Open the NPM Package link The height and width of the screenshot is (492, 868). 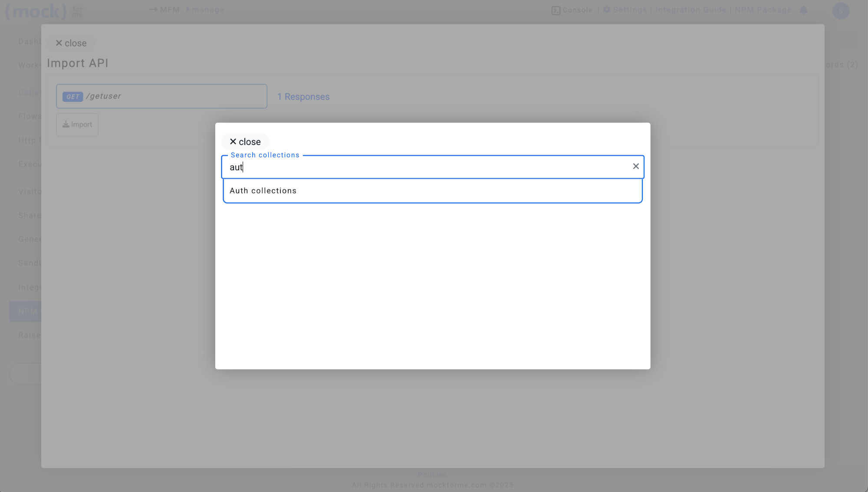(763, 10)
